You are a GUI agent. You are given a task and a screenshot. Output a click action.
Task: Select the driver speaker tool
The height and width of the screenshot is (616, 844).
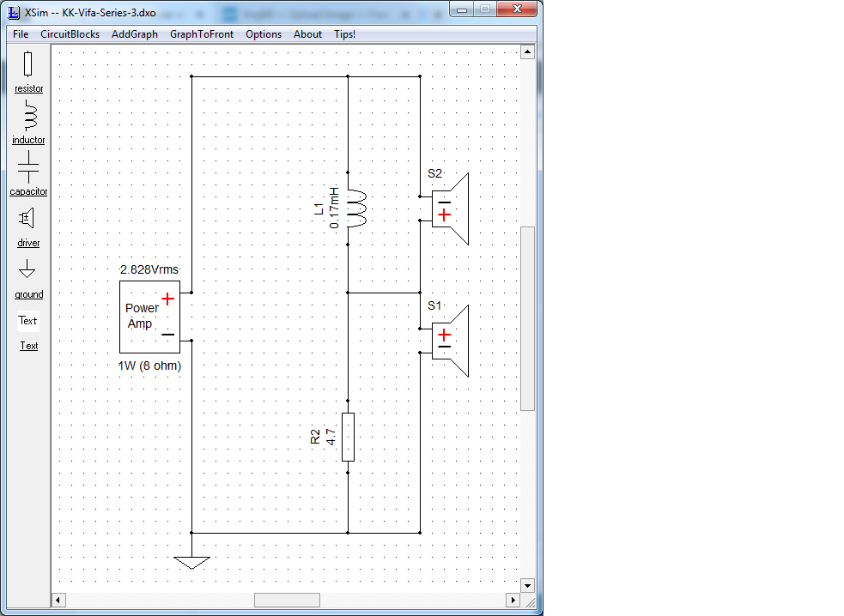click(x=28, y=227)
